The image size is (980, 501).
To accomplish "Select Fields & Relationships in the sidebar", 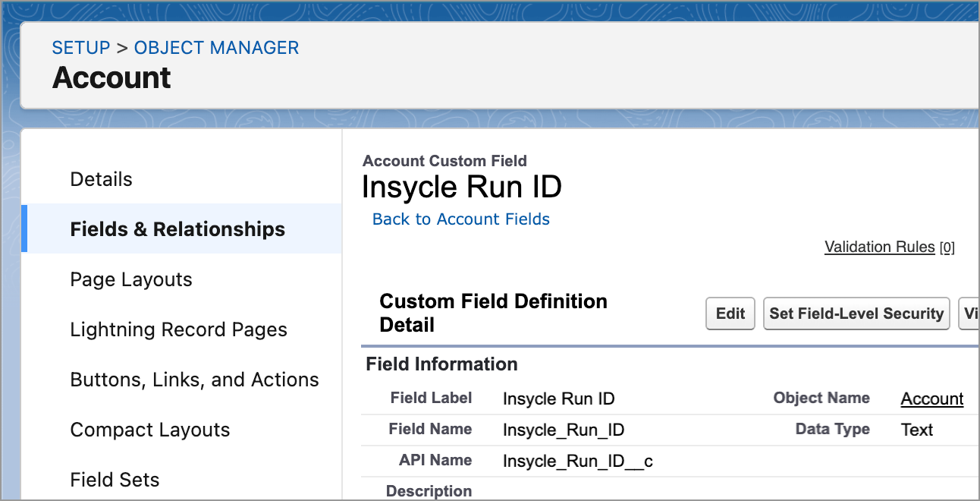I will pyautogui.click(x=177, y=228).
